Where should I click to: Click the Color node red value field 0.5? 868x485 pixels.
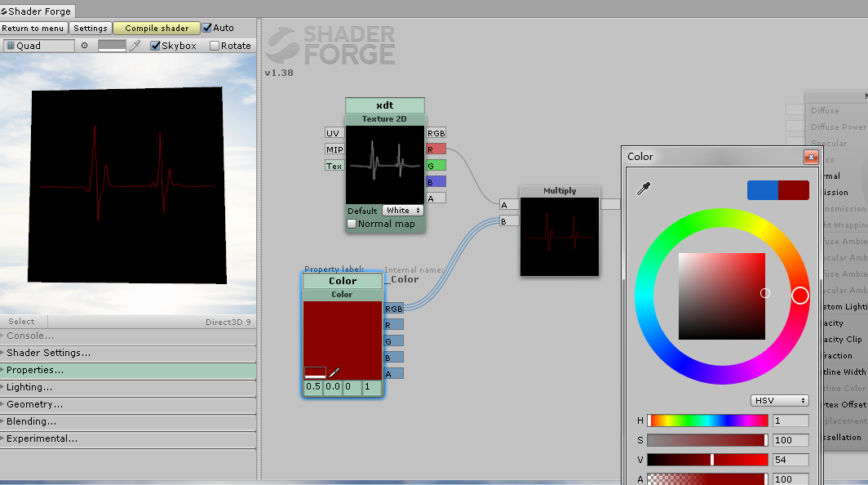click(x=313, y=387)
